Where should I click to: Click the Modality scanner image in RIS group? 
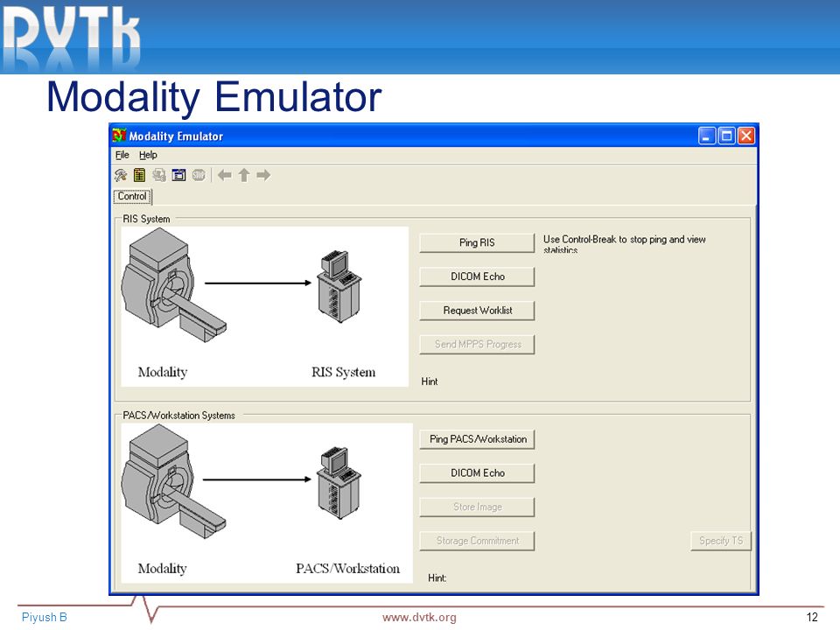tap(174, 285)
